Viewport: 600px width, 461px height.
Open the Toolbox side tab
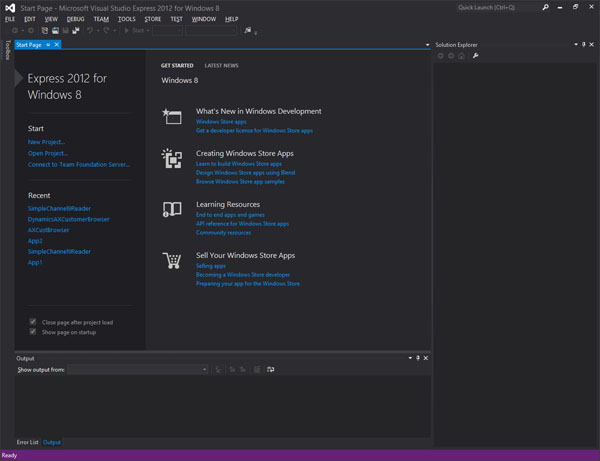click(7, 50)
